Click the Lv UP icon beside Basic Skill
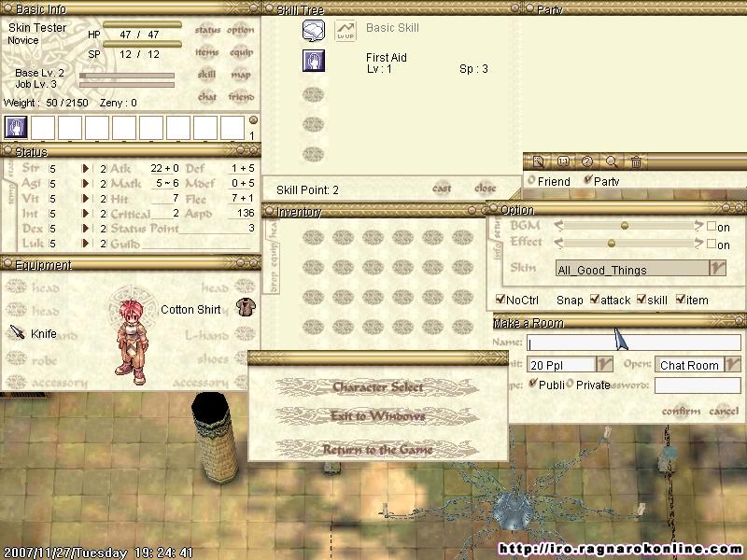The height and width of the screenshot is (560, 747). (345, 31)
